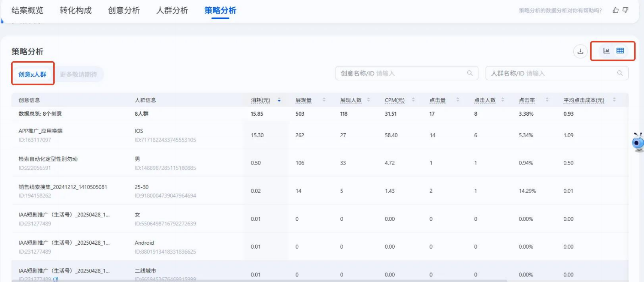Sort by 消耗(元) column

pyautogui.click(x=279, y=100)
